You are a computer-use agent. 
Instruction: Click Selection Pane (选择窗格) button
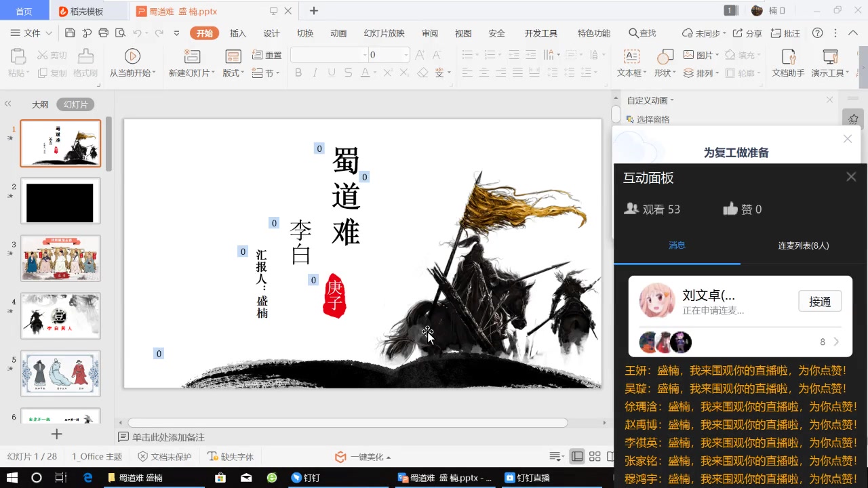[648, 119]
